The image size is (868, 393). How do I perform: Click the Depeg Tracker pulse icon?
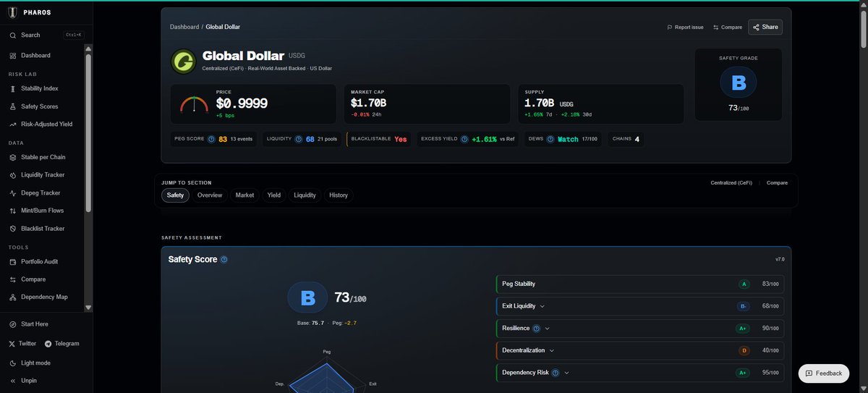click(x=13, y=193)
